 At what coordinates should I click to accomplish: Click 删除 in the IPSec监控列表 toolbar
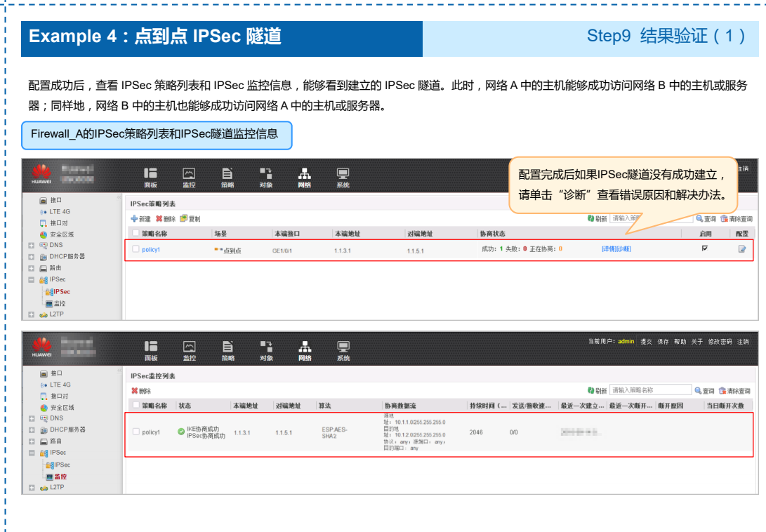[141, 391]
